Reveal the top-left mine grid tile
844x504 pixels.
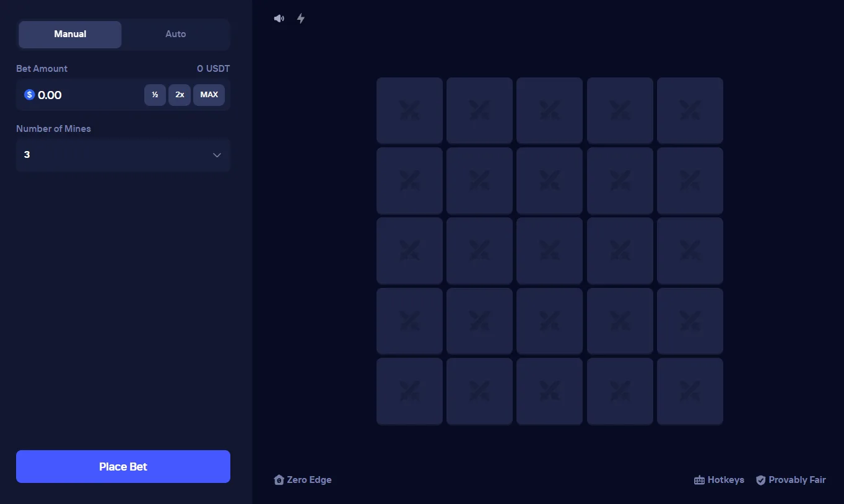pos(409,111)
